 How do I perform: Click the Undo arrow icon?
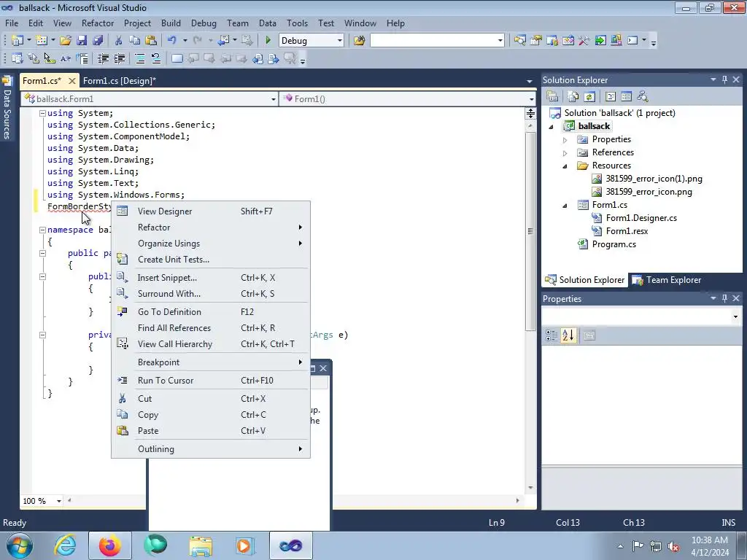tap(172, 41)
